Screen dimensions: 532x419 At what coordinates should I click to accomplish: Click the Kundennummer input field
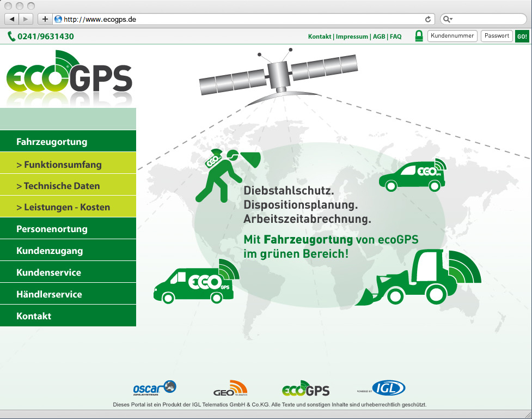[x=452, y=36]
